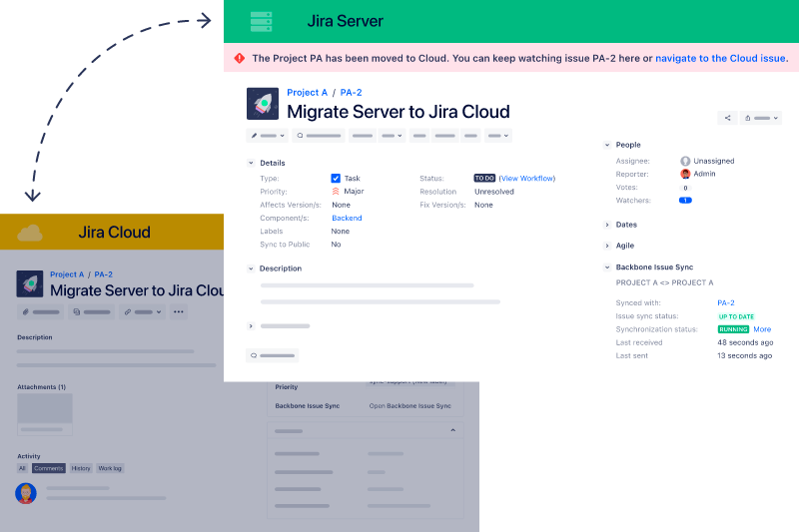Image resolution: width=799 pixels, height=532 pixels.
Task: Open the export dropdown button
Action: click(x=761, y=118)
